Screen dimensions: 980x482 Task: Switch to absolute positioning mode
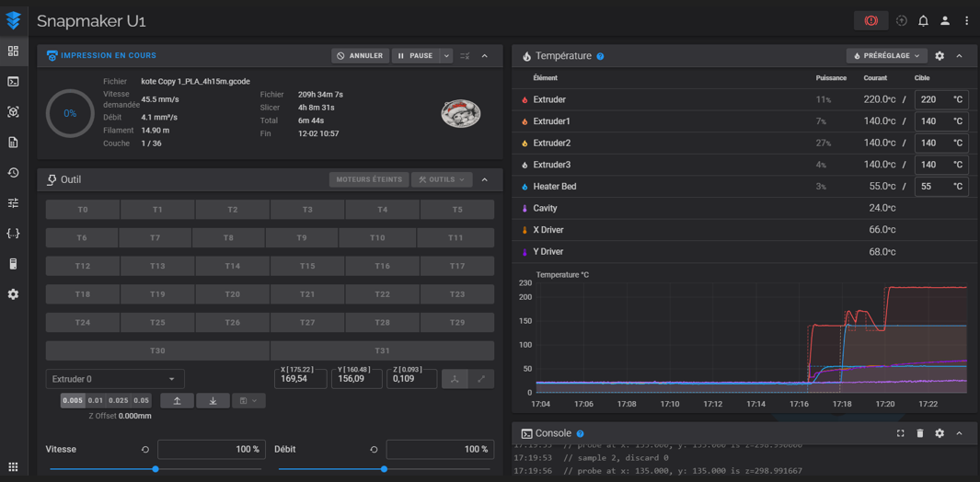coord(455,379)
